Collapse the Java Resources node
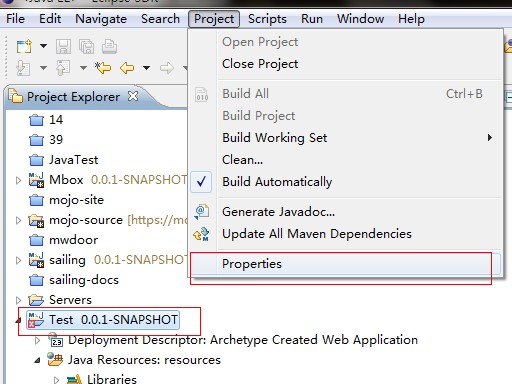 [x=38, y=361]
